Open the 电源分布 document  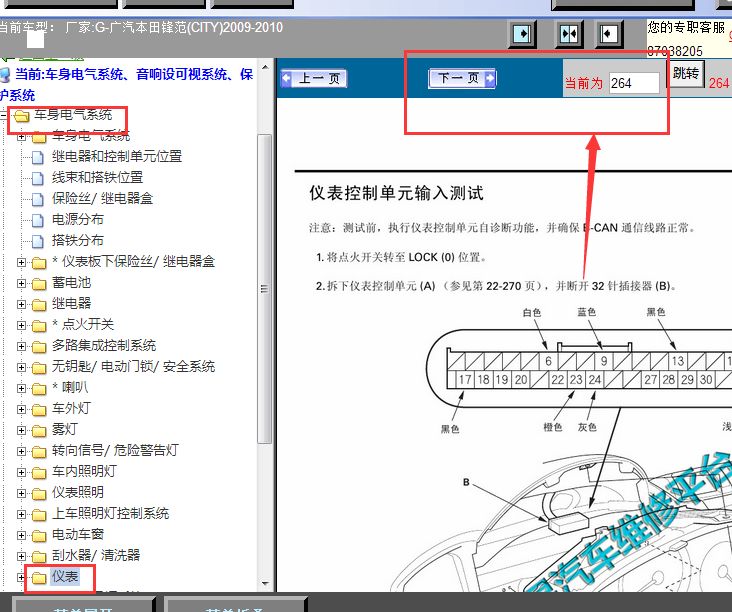77,219
